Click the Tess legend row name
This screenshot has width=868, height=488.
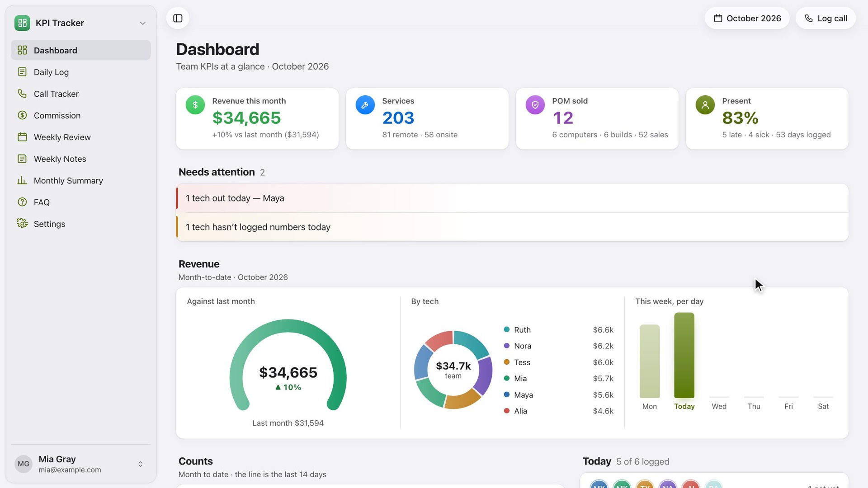pyautogui.click(x=522, y=362)
